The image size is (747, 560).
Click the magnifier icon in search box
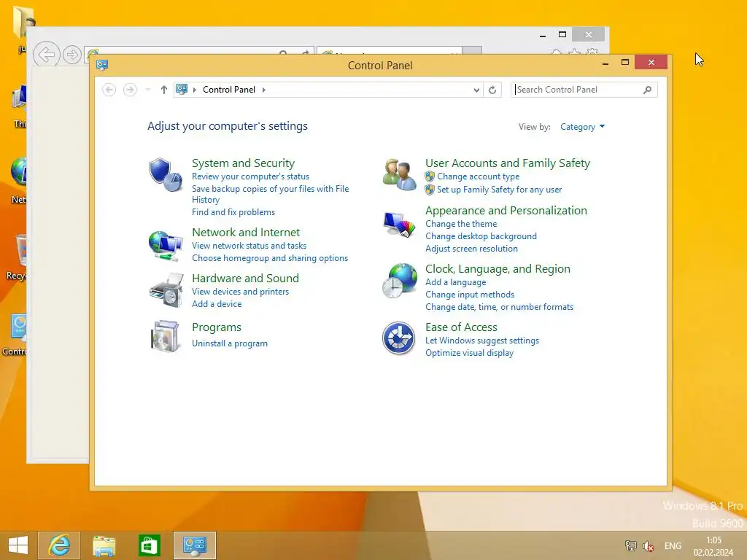click(x=647, y=90)
